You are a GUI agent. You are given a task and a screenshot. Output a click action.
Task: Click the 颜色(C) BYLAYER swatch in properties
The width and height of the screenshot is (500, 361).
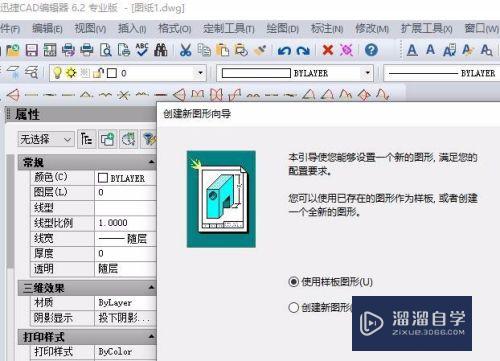click(x=103, y=178)
